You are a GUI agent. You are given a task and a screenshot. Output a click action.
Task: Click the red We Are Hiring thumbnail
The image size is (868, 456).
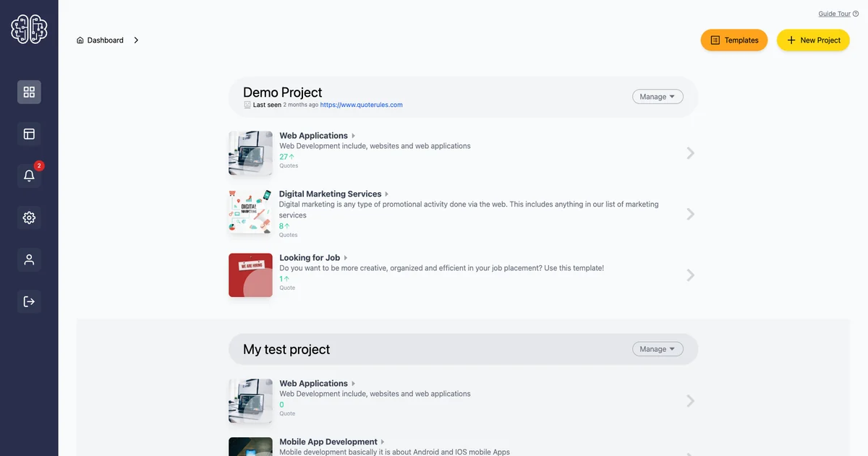[250, 275]
